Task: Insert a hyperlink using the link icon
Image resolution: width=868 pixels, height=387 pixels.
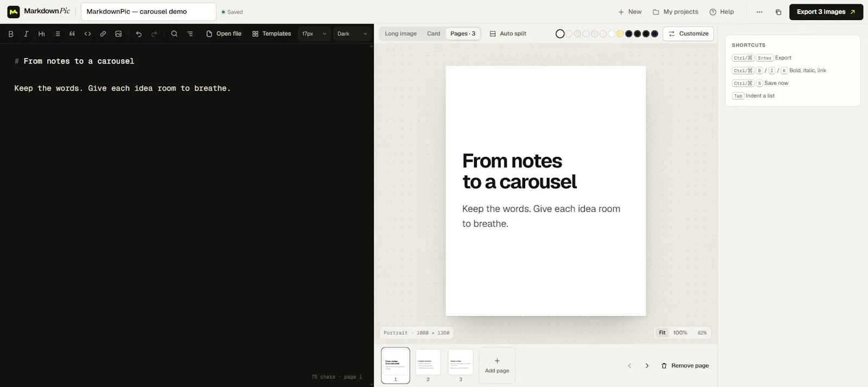Action: (103, 34)
